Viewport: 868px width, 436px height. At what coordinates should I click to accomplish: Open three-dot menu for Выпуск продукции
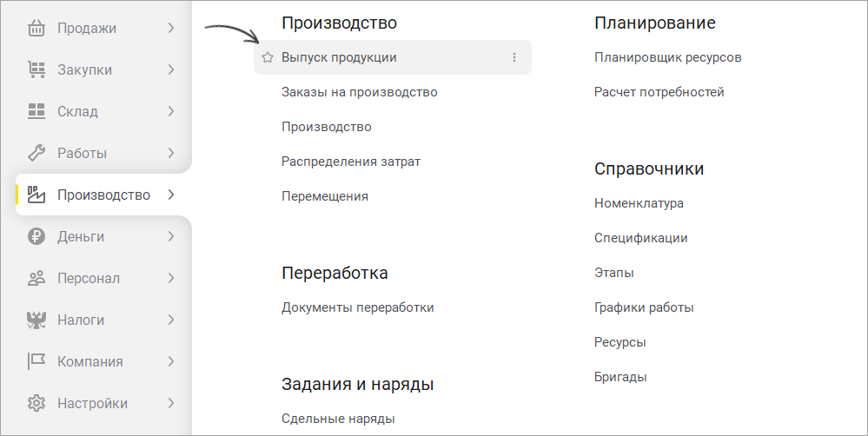(514, 57)
